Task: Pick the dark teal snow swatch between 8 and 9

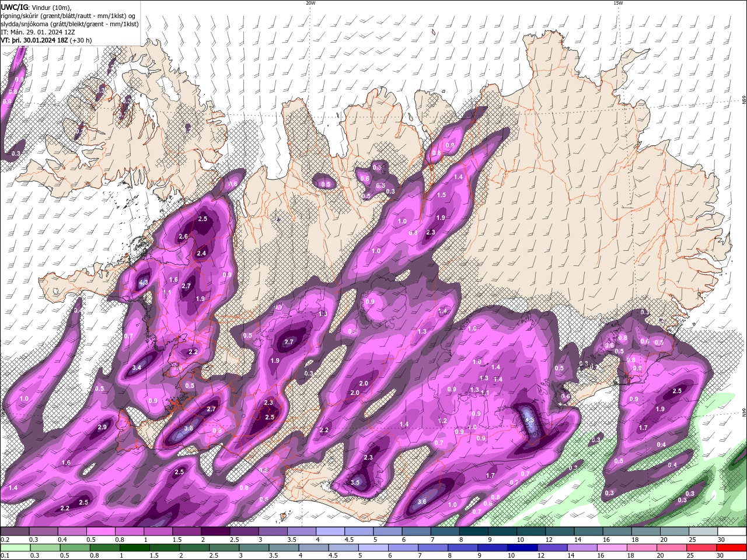Action: (473, 531)
